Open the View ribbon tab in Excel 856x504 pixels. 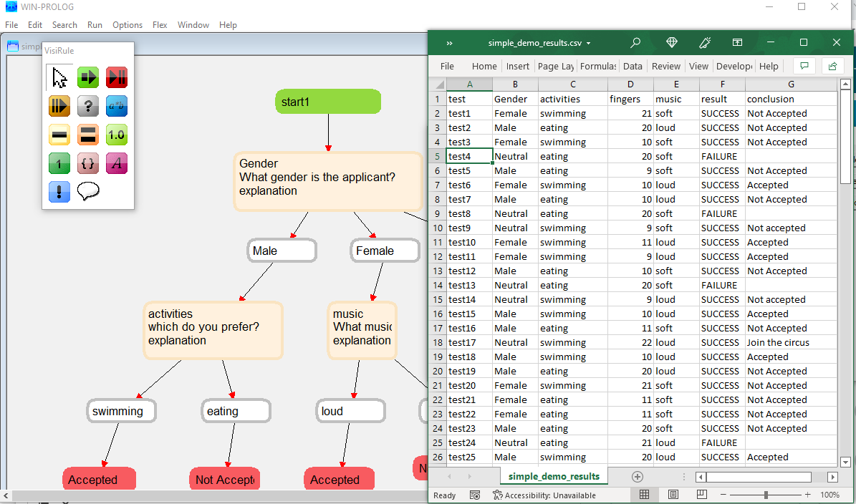pyautogui.click(x=698, y=66)
